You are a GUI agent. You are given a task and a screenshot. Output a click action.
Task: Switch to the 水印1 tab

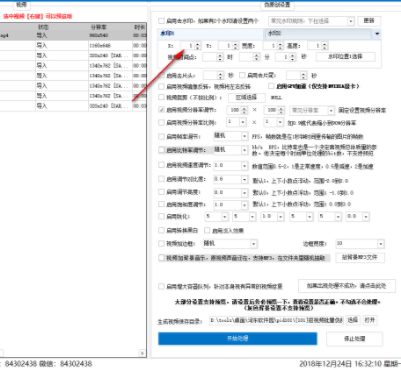210,33
